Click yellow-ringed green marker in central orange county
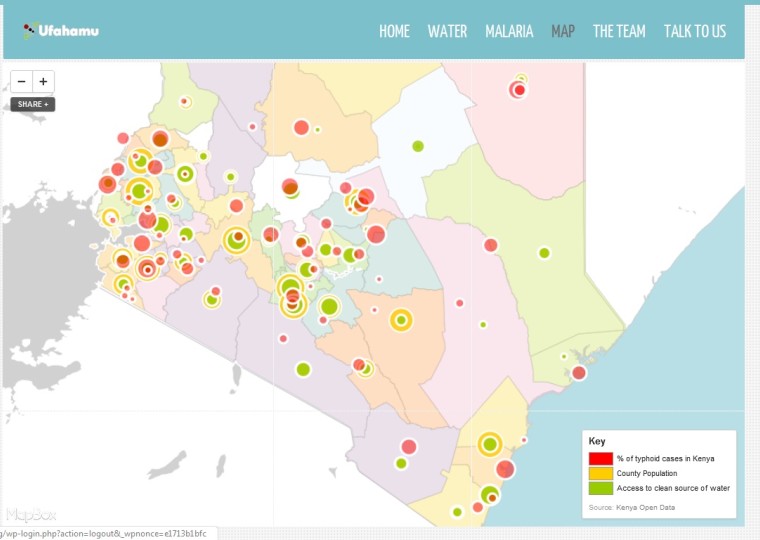This screenshot has height=540, width=760. coord(401,320)
